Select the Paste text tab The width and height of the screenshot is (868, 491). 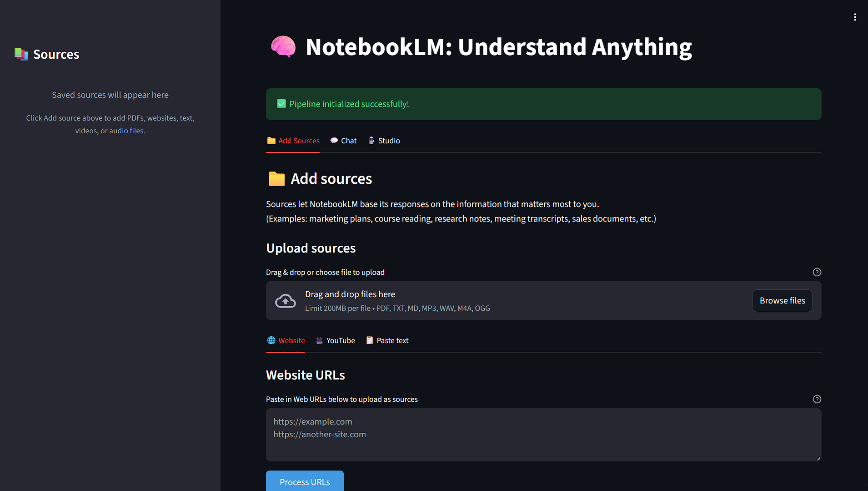tap(387, 341)
